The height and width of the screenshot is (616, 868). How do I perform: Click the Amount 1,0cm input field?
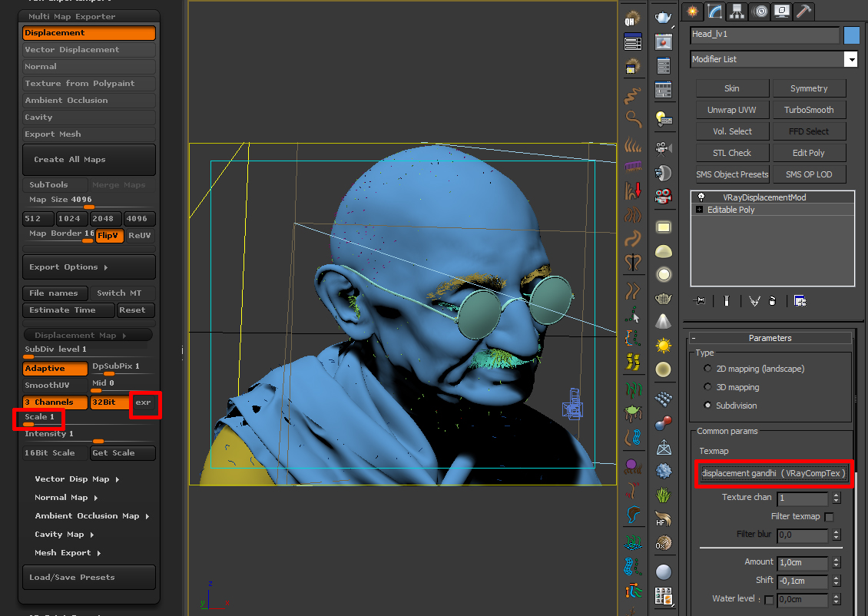pyautogui.click(x=802, y=562)
